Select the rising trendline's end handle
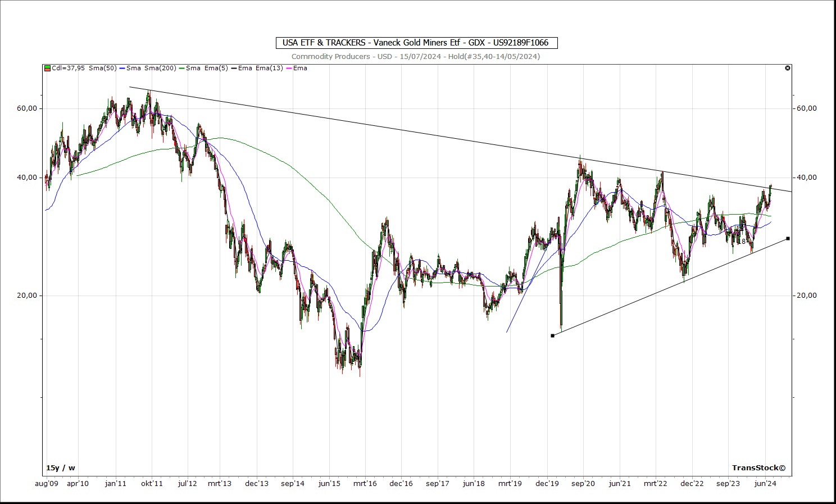The image size is (836, 504). click(788, 239)
